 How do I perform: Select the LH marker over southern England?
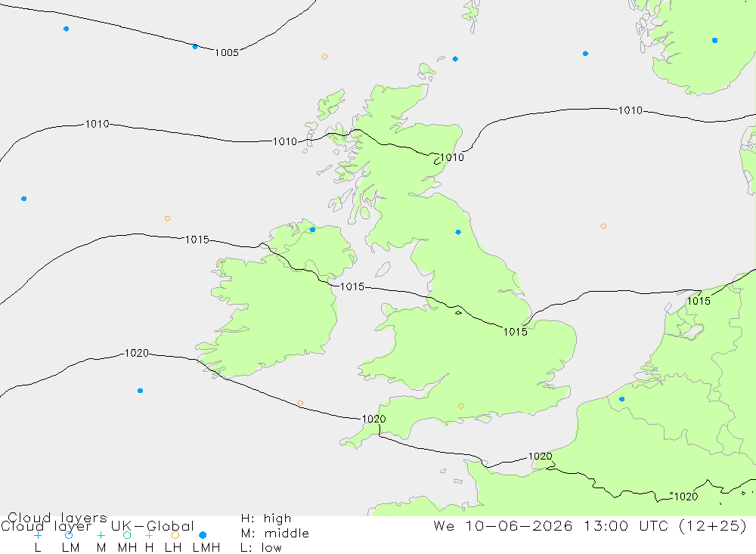click(461, 406)
